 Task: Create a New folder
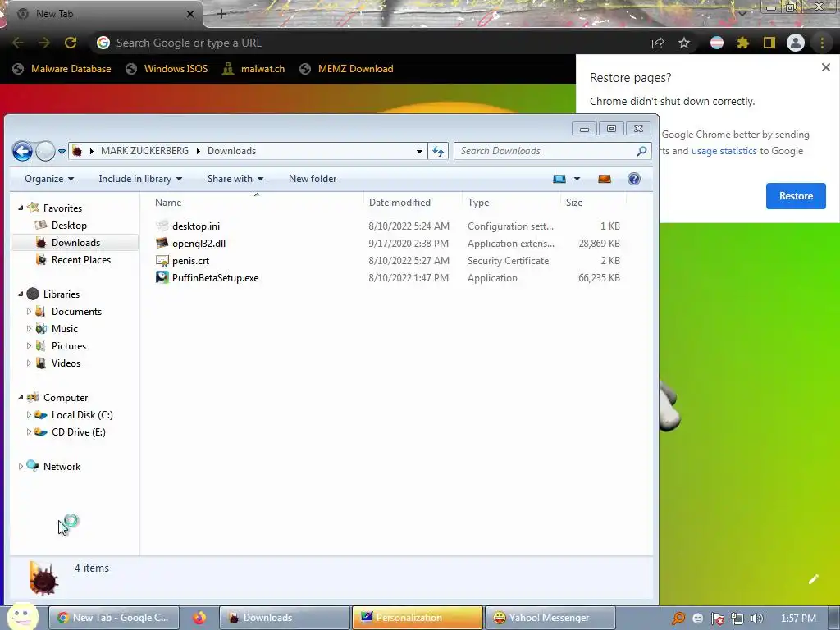pyautogui.click(x=313, y=179)
